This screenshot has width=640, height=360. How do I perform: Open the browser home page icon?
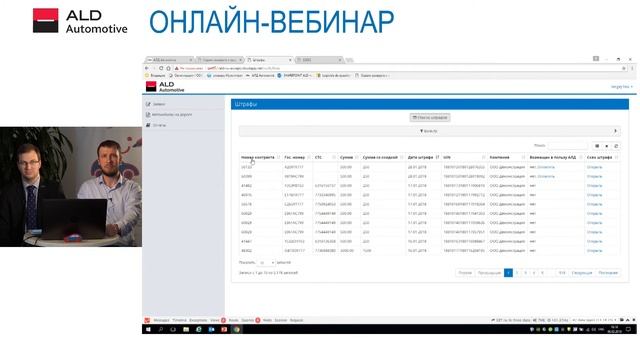168,69
